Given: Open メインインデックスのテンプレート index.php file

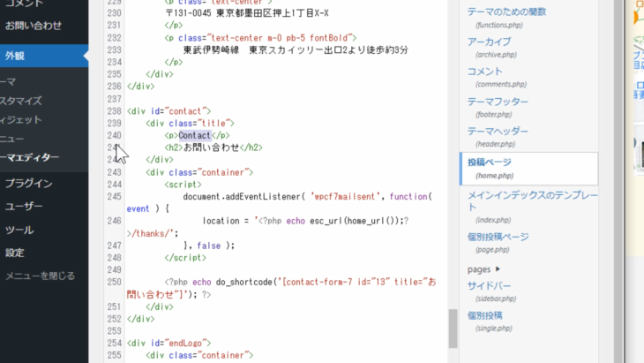Looking at the screenshot, I should pyautogui.click(x=532, y=200).
